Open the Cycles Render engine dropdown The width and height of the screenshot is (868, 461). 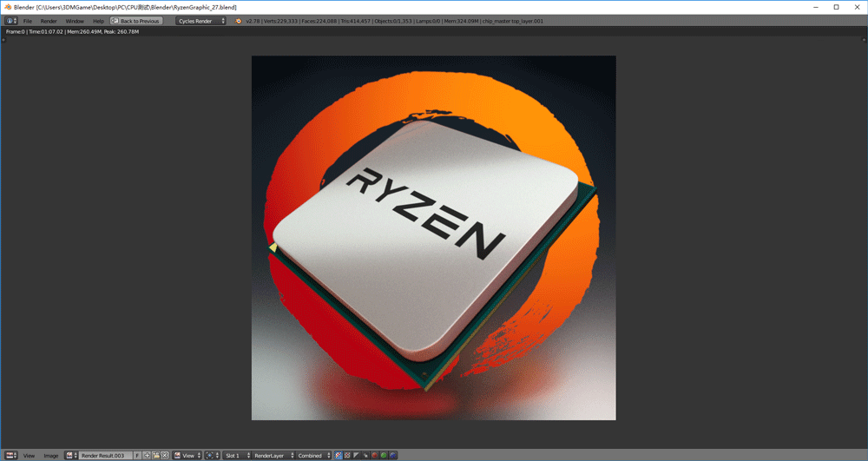pyautogui.click(x=201, y=21)
